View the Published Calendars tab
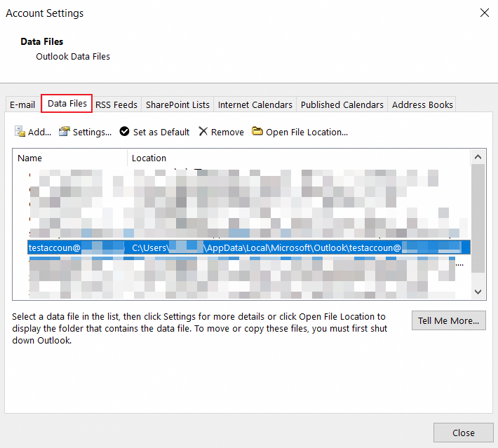The image size is (498, 448). (x=342, y=104)
